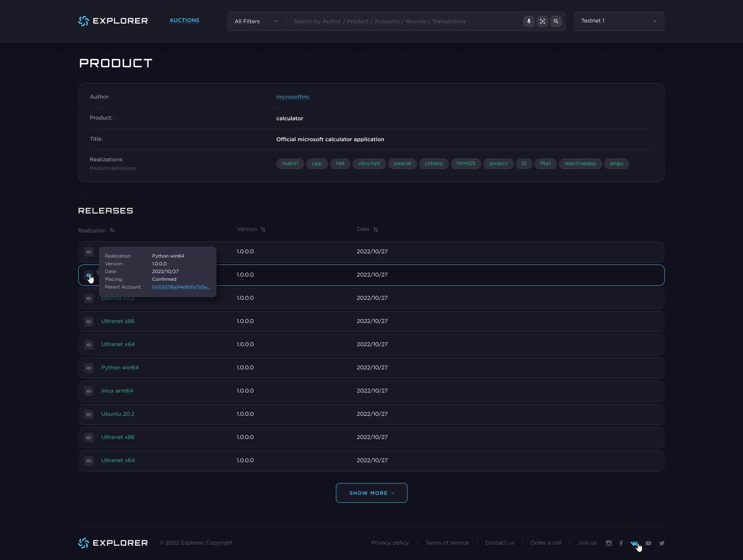Open the Auctions navigation tab

point(184,20)
